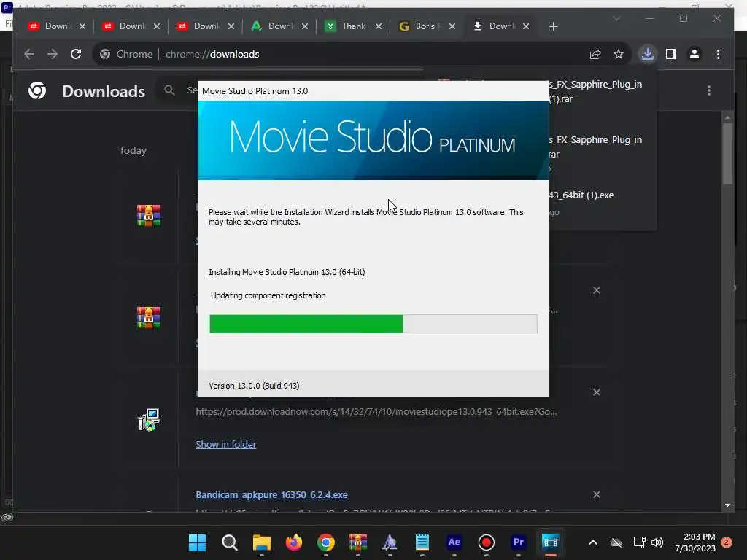This screenshot has width=747, height=560.
Task: Click Show in folder link
Action: coord(226,444)
